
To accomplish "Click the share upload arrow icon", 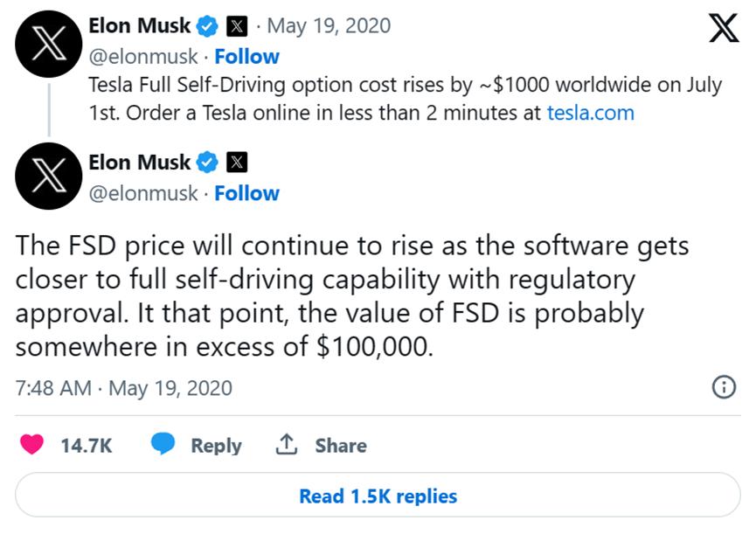I will point(286,445).
